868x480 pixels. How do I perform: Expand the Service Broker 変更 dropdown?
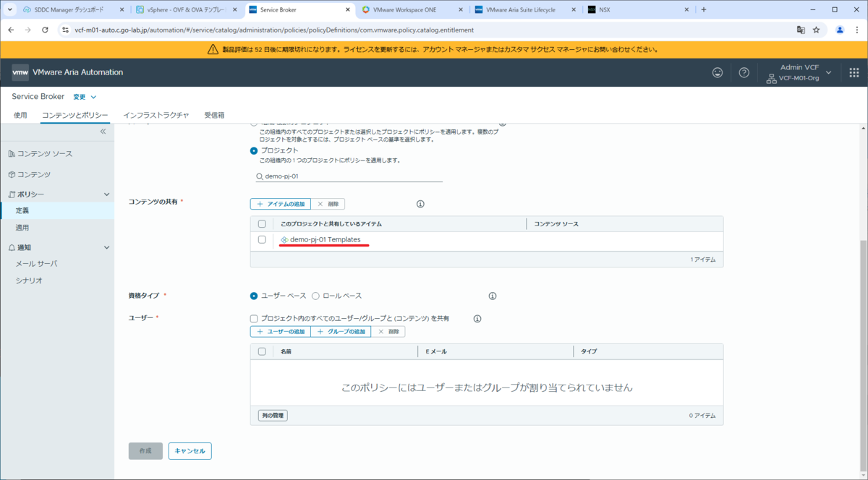(x=85, y=97)
